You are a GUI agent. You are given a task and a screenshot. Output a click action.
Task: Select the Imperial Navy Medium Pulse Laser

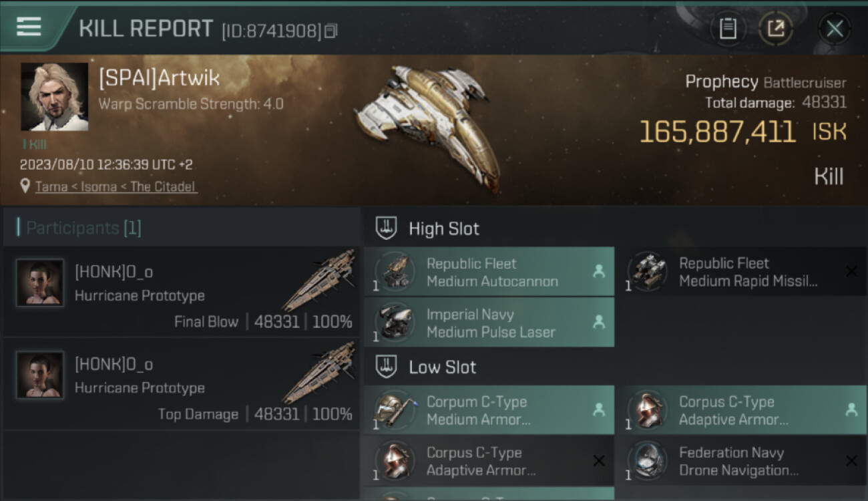pyautogui.click(x=489, y=323)
